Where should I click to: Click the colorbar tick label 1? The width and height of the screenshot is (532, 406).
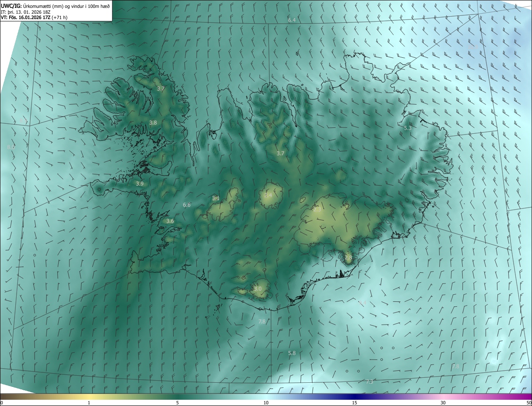(x=89, y=403)
